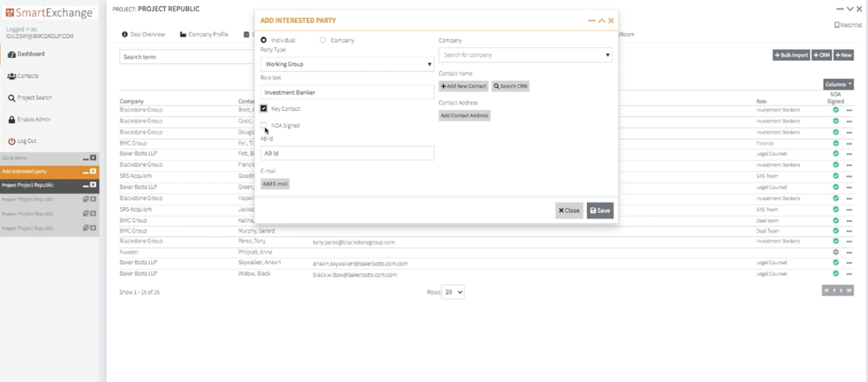
Task: Click the Nuveen company cell
Action: (129, 252)
